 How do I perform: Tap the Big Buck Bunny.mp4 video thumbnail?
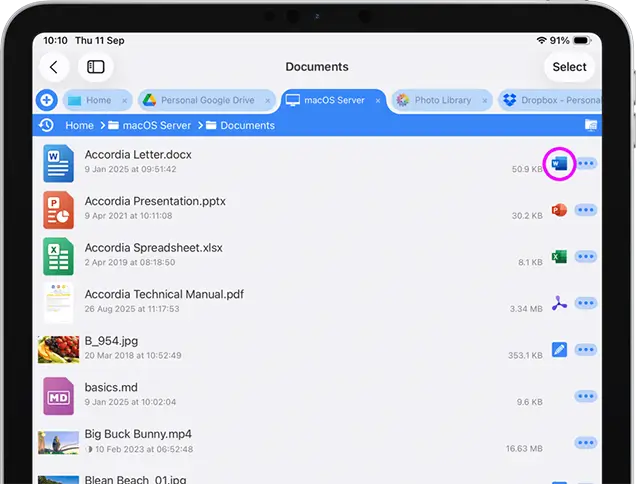(x=58, y=443)
